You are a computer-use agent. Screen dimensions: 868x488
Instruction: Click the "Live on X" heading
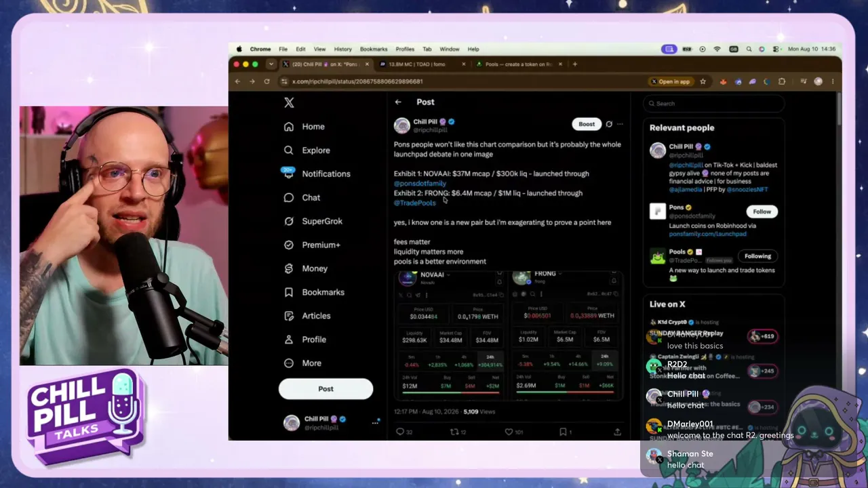pos(667,304)
